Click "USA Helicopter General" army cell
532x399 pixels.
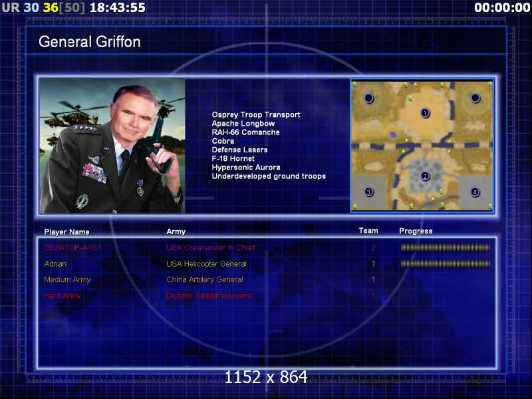(206, 263)
